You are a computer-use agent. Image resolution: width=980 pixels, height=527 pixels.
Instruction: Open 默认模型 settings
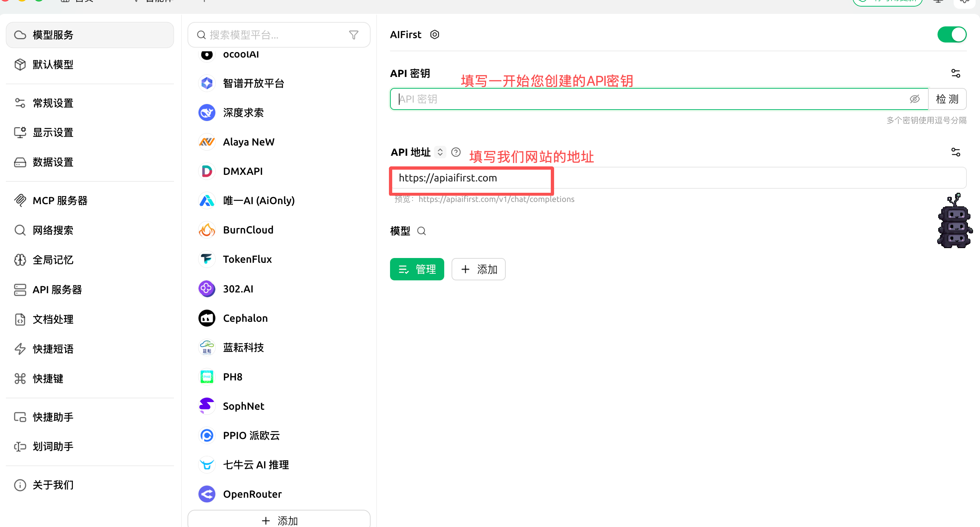pyautogui.click(x=90, y=65)
